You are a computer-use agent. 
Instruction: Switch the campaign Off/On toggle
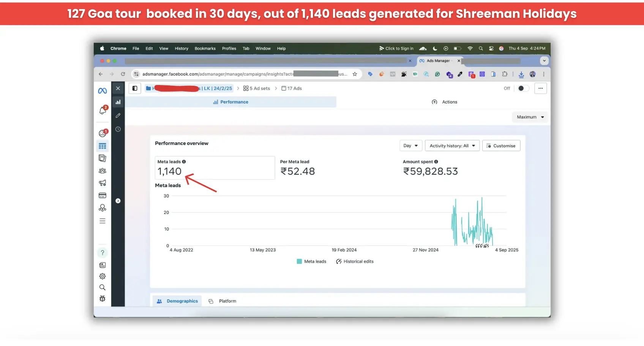523,88
